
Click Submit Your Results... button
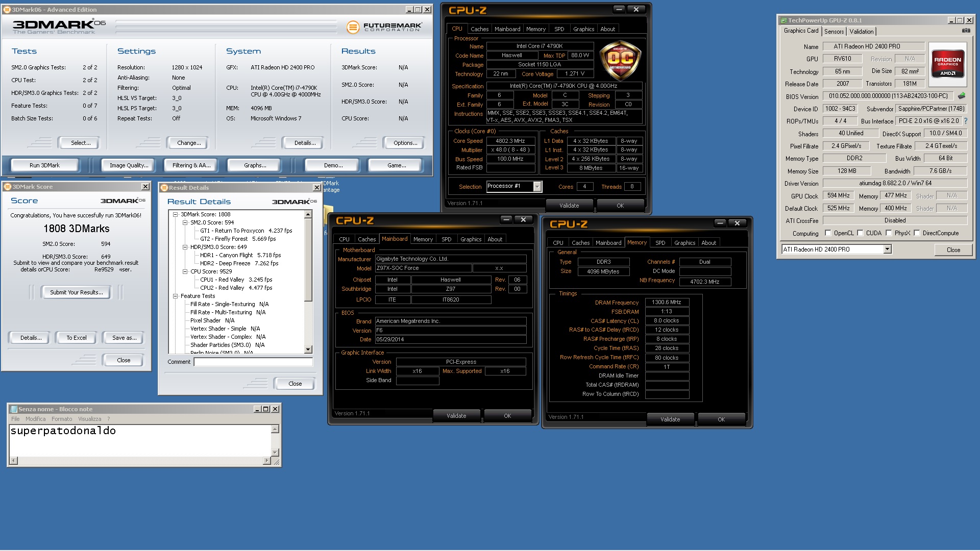click(x=77, y=292)
